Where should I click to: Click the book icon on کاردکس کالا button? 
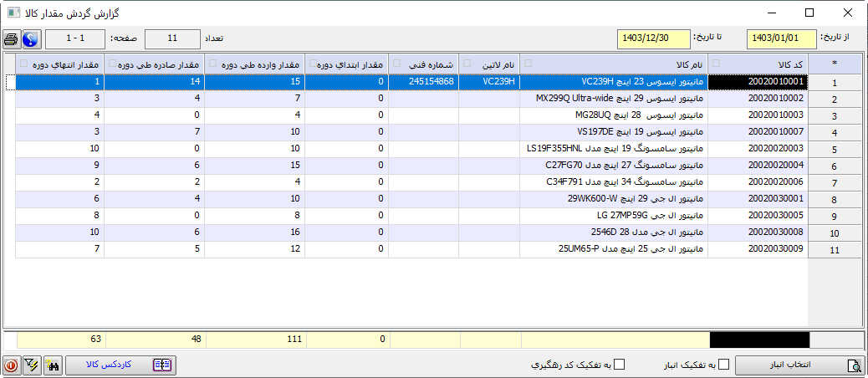[x=162, y=365]
